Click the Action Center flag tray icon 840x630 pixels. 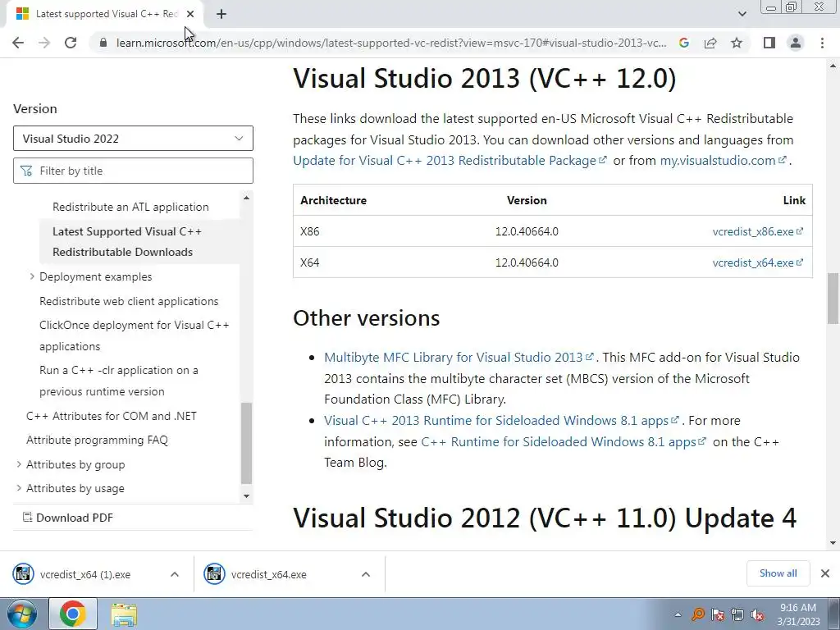click(x=717, y=614)
